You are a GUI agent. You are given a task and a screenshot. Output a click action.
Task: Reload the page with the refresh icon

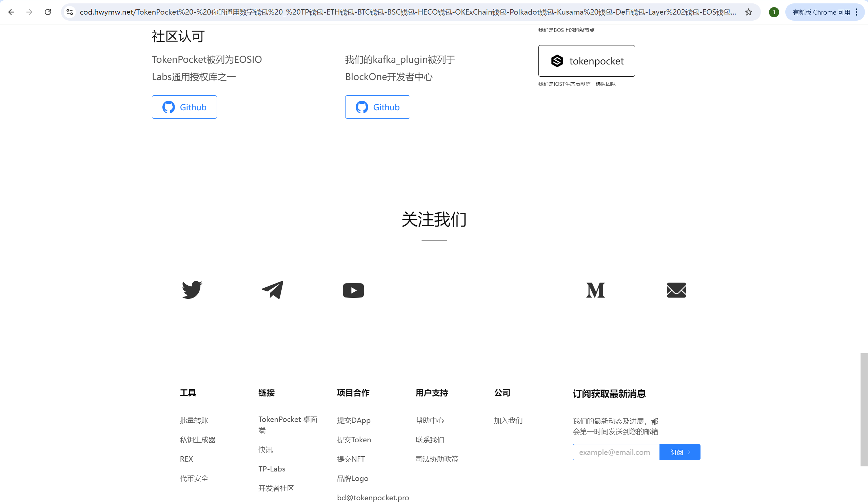(x=48, y=12)
